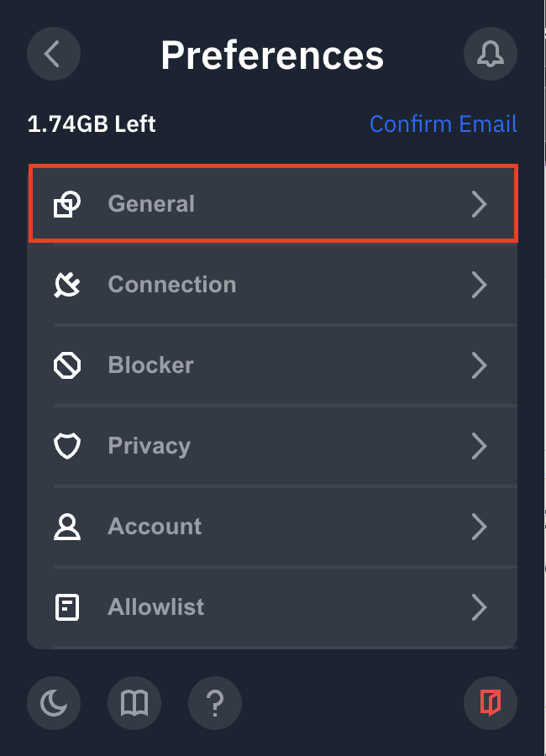Select the Allowlist menu entry

coord(156,607)
